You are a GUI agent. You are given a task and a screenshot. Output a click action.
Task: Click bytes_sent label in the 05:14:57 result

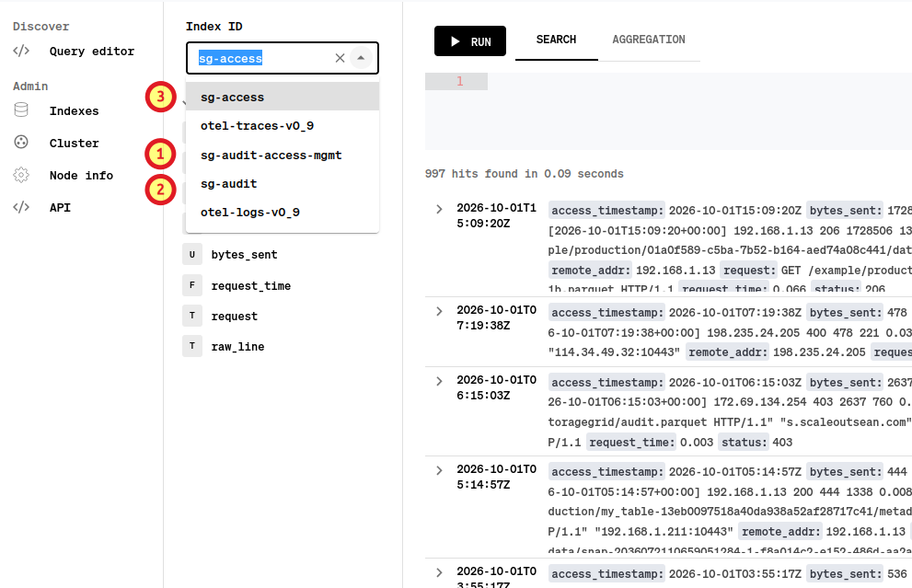pyautogui.click(x=845, y=472)
